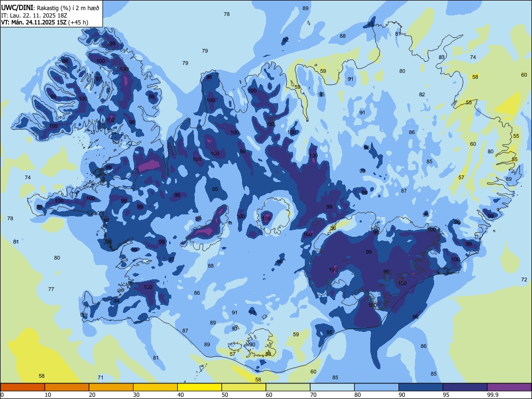Click the 70 tick label under legend
532x399 pixels.
(x=313, y=395)
